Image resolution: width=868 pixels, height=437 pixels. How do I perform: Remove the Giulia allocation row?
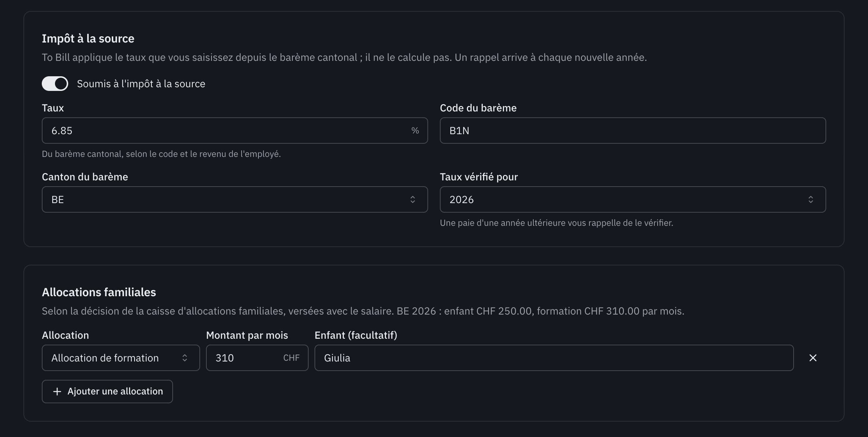click(813, 358)
